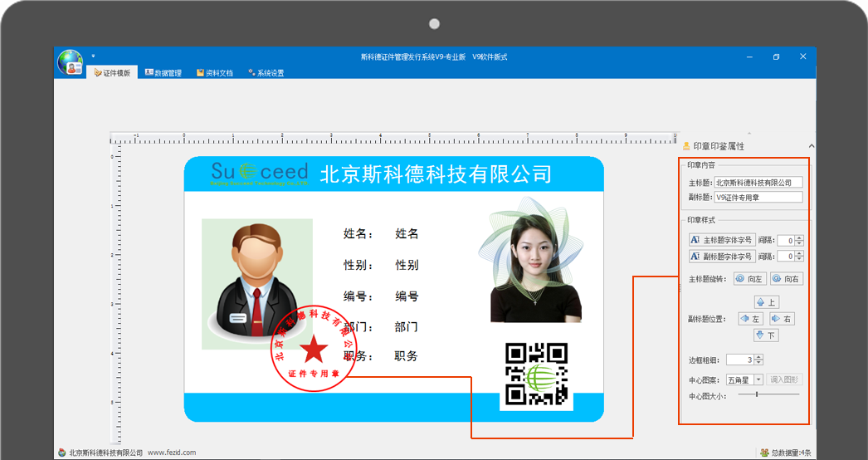
Task: Select the businessman avatar placeholder image
Action: tap(257, 284)
